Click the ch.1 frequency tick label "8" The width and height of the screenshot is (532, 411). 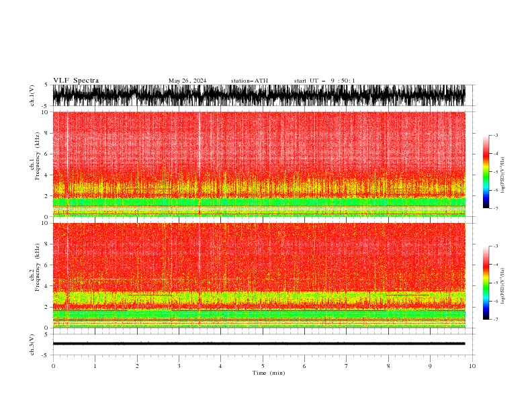pos(47,133)
